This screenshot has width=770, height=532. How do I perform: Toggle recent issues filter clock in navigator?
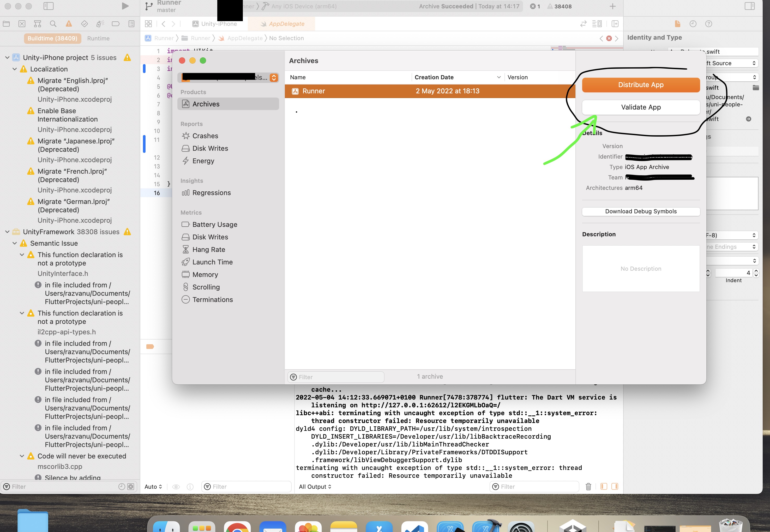point(122,487)
